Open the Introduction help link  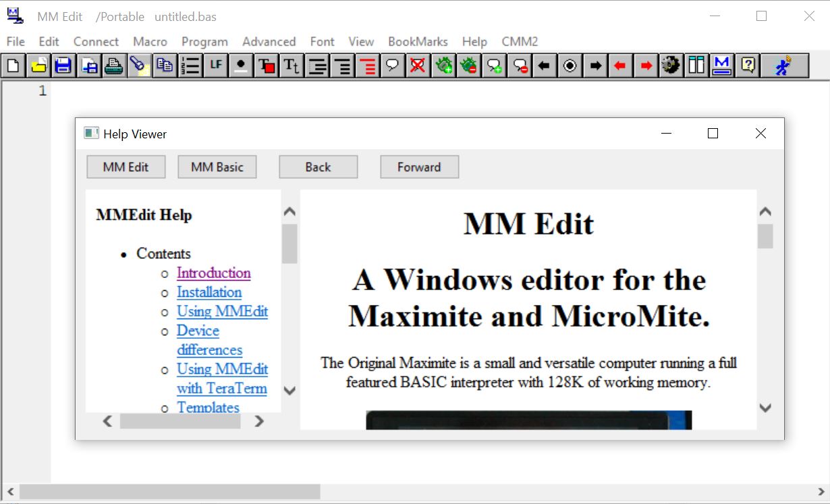pyautogui.click(x=214, y=273)
